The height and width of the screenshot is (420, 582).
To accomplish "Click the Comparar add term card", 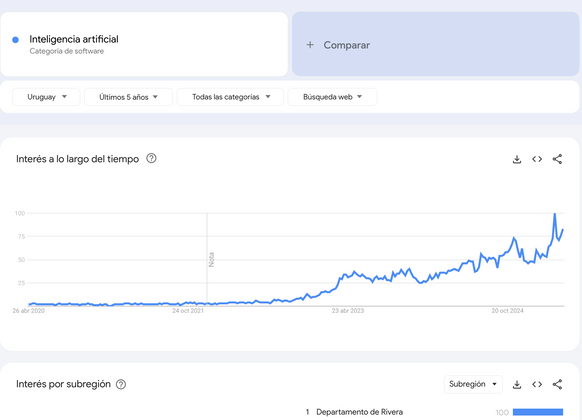I will coord(435,44).
